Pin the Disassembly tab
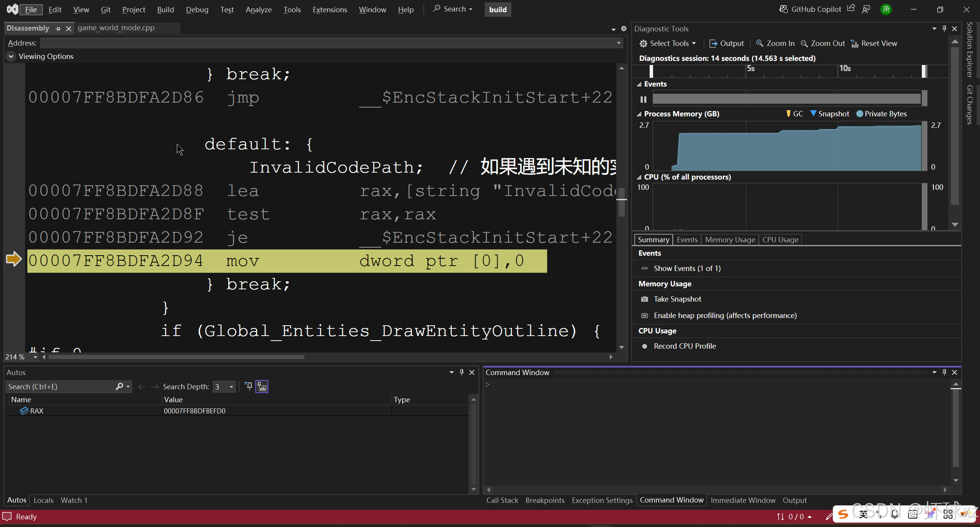This screenshot has width=980, height=527. [x=58, y=28]
